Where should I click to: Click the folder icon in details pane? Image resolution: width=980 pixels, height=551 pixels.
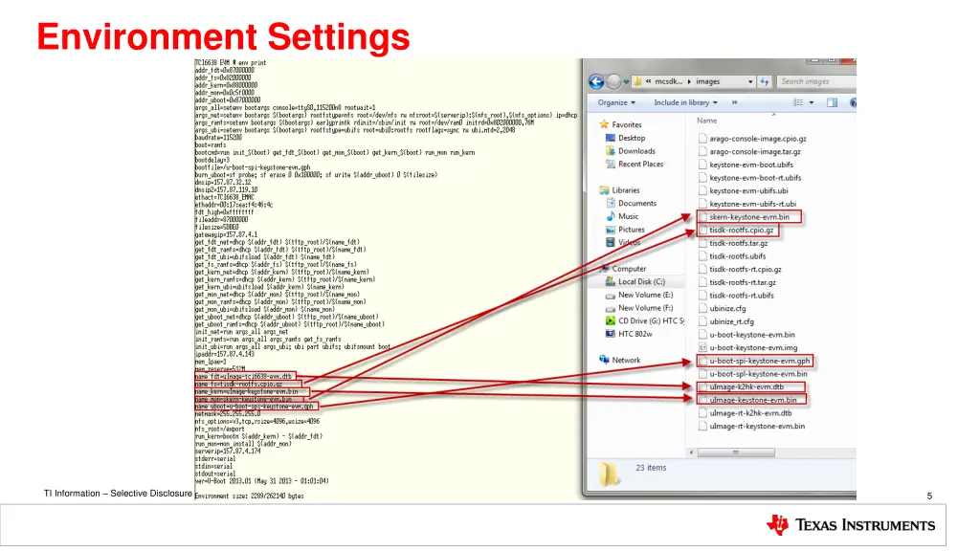(608, 474)
